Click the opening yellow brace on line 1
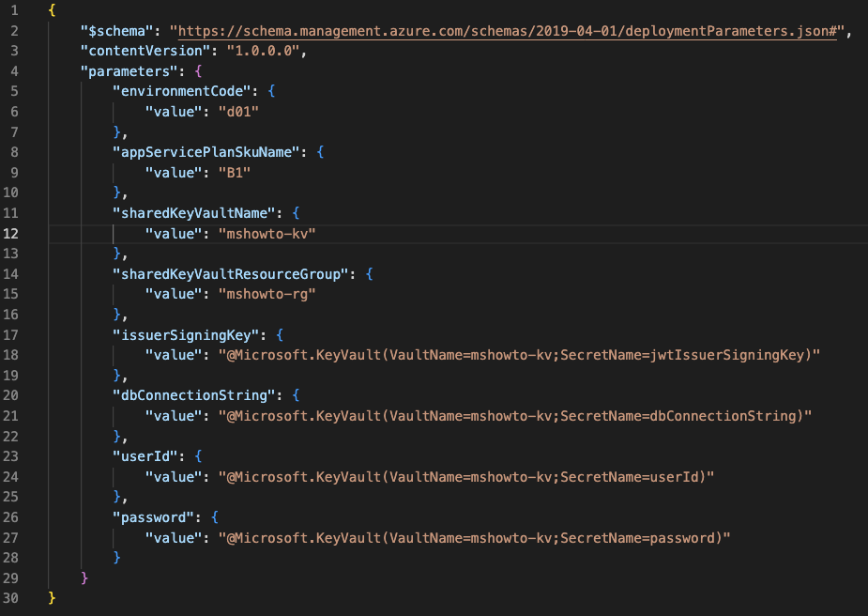The height and width of the screenshot is (616, 868). tap(52, 10)
